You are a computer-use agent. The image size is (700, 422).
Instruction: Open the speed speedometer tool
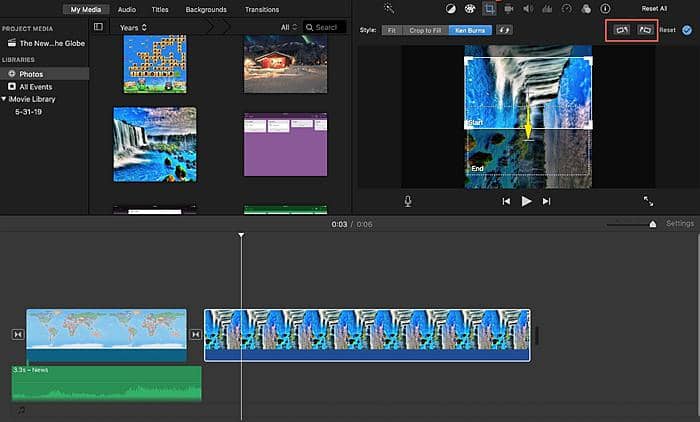click(x=567, y=8)
